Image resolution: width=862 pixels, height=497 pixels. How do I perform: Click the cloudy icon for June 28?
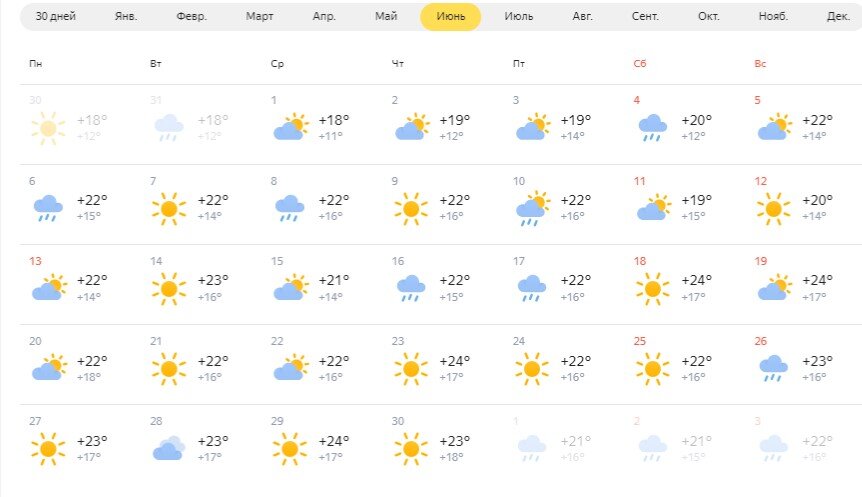click(x=169, y=449)
